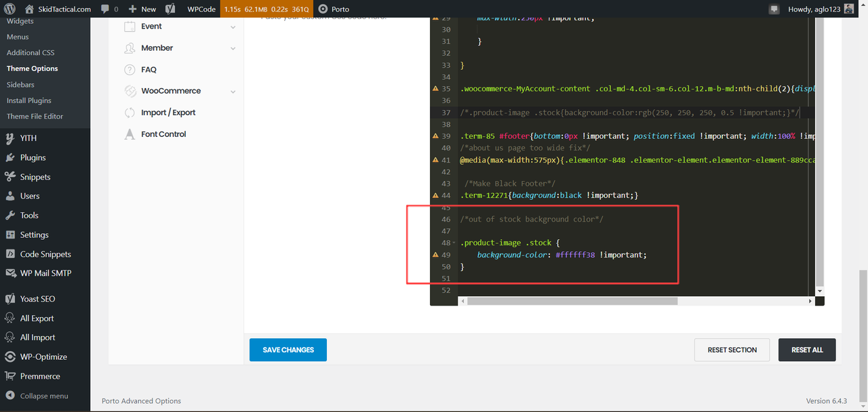Expand the Event section chevron

coord(233,27)
